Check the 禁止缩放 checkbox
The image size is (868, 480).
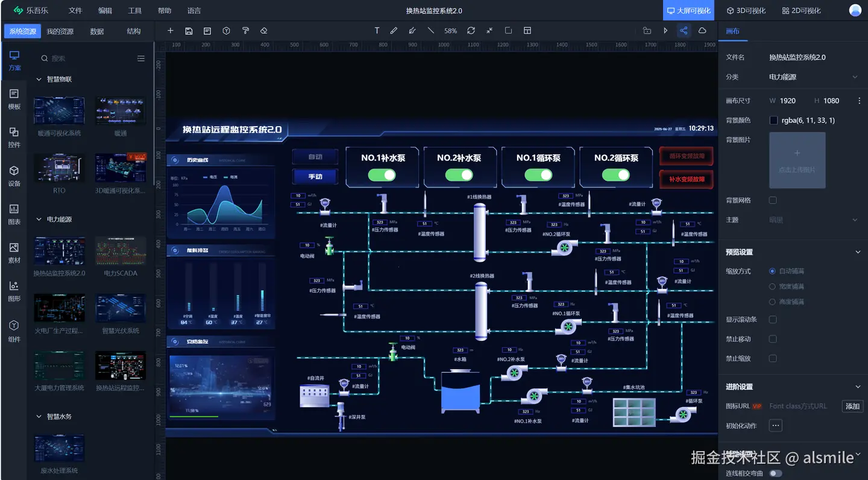773,358
